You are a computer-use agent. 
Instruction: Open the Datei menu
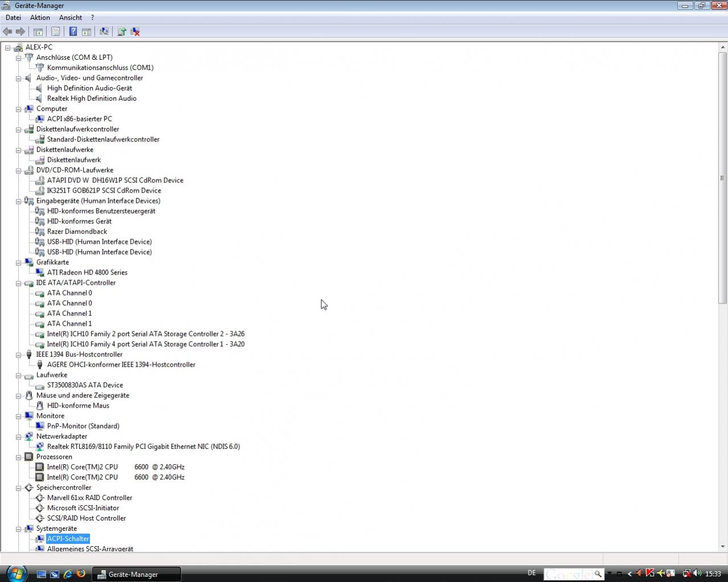[13, 18]
